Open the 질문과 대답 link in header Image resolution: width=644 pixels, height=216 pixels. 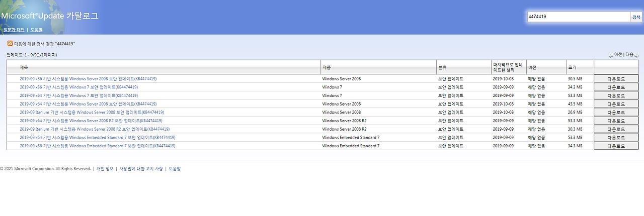pyautogui.click(x=14, y=30)
